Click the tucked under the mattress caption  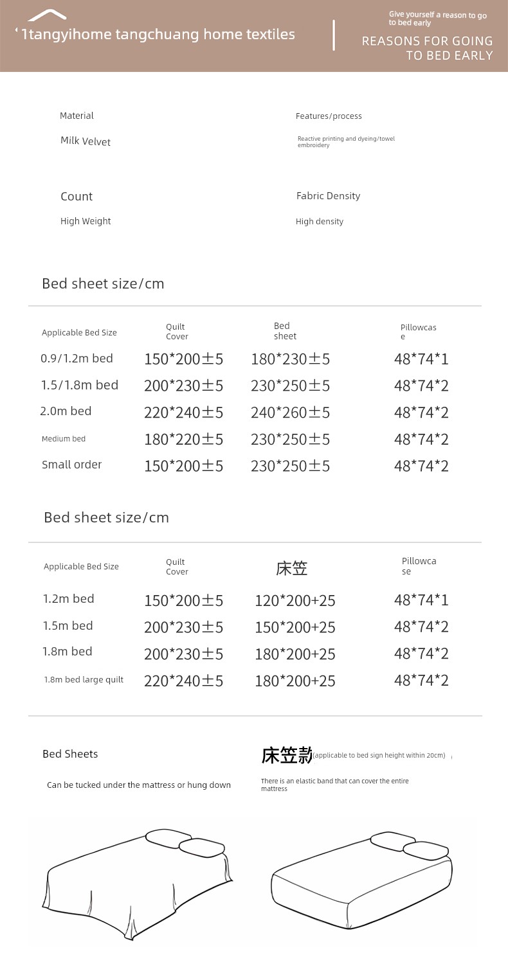click(x=139, y=785)
